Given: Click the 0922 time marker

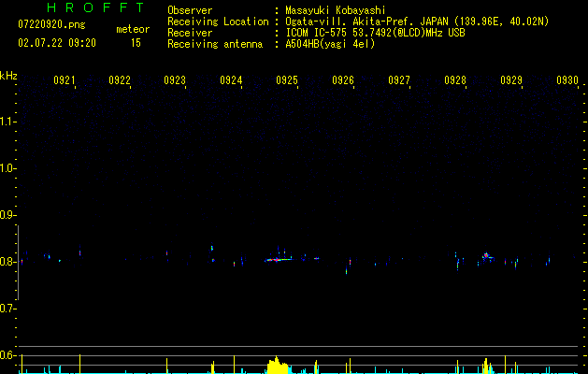Looking at the screenshot, I should click(120, 80).
